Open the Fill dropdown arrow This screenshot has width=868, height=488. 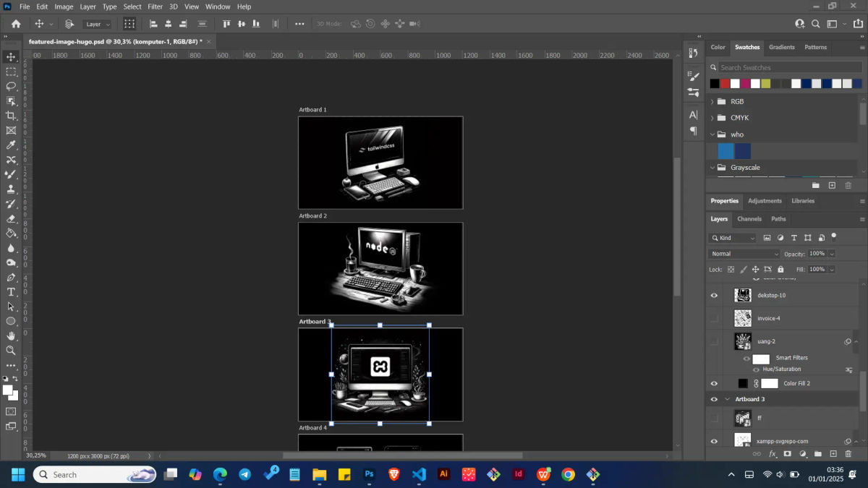click(x=832, y=269)
